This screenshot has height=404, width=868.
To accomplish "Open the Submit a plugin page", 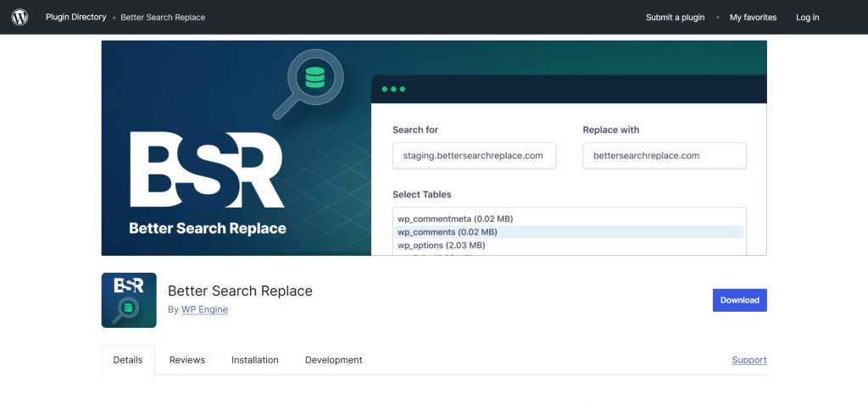I will (x=675, y=17).
